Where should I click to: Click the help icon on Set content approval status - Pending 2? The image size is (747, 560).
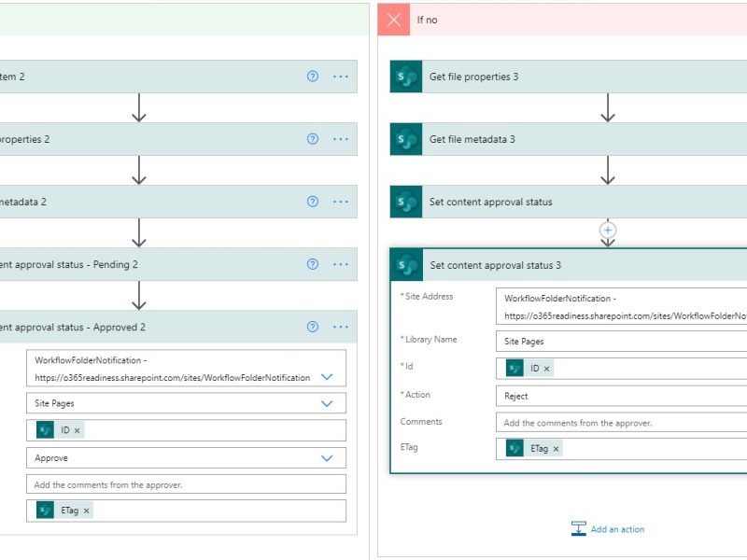311,264
